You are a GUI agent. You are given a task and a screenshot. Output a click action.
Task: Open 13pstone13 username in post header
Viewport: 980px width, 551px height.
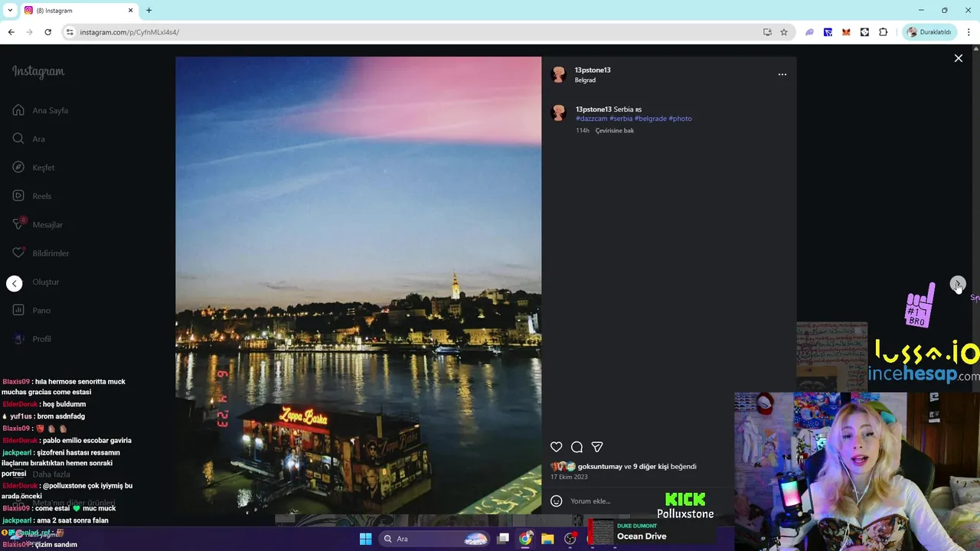(593, 70)
